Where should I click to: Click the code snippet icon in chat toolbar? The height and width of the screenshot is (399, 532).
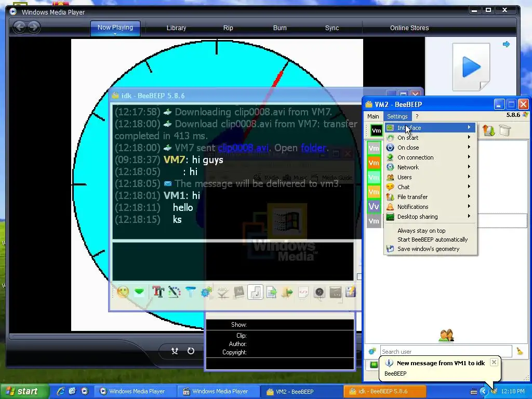[x=303, y=292]
